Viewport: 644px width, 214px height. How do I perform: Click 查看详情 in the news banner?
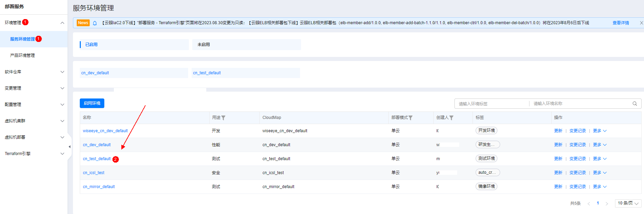[620, 23]
